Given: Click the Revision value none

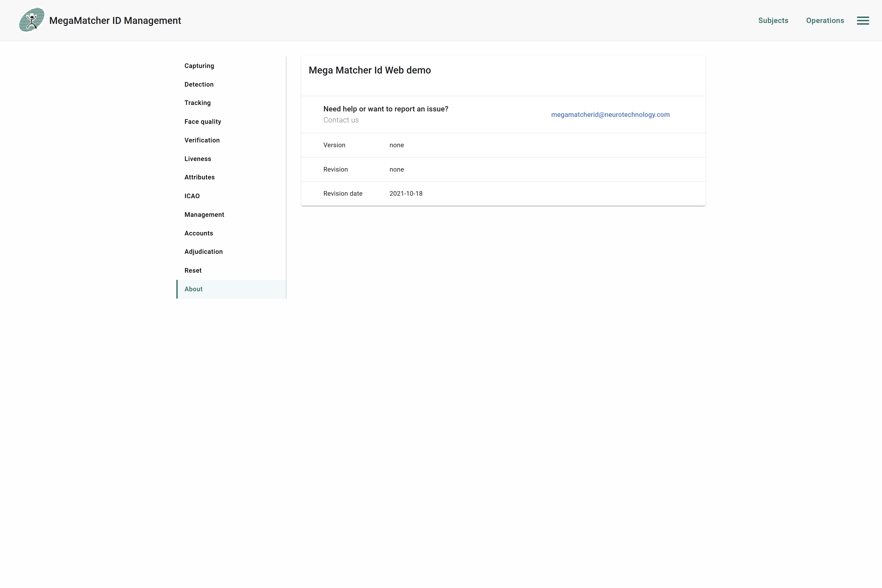Looking at the screenshot, I should 396,170.
